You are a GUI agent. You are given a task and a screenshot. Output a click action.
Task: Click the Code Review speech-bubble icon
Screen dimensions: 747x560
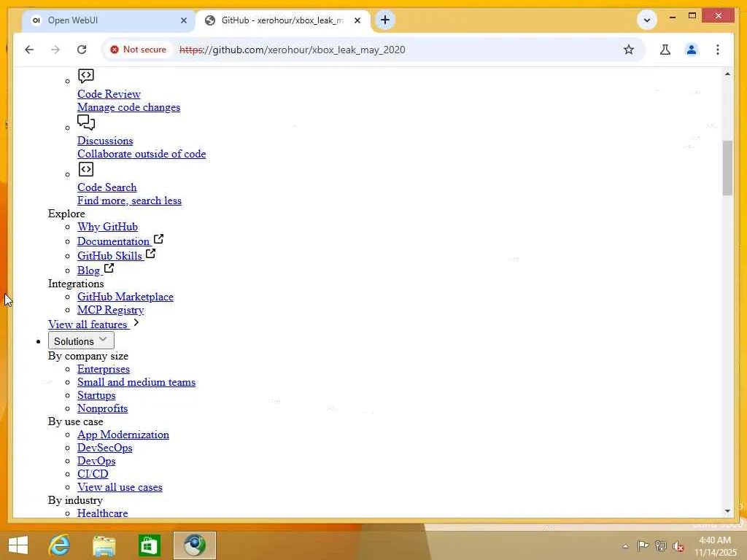(86, 76)
